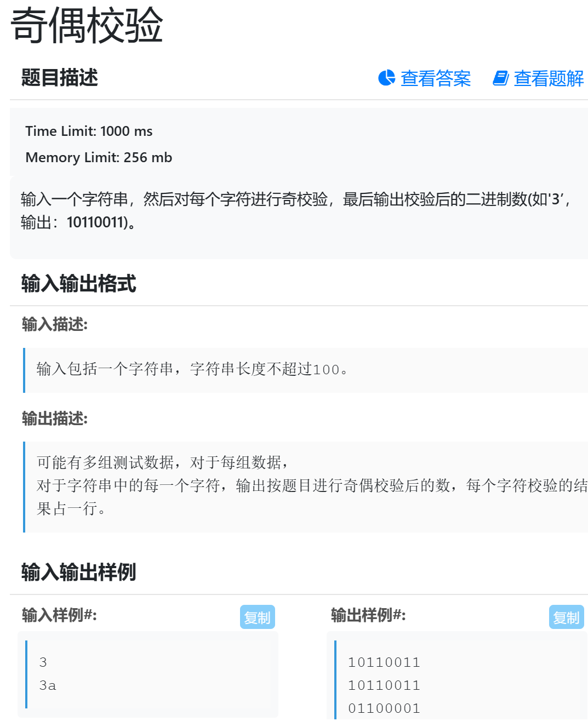Select the 题目描述 section heading
This screenshot has width=588, height=721.
59,78
